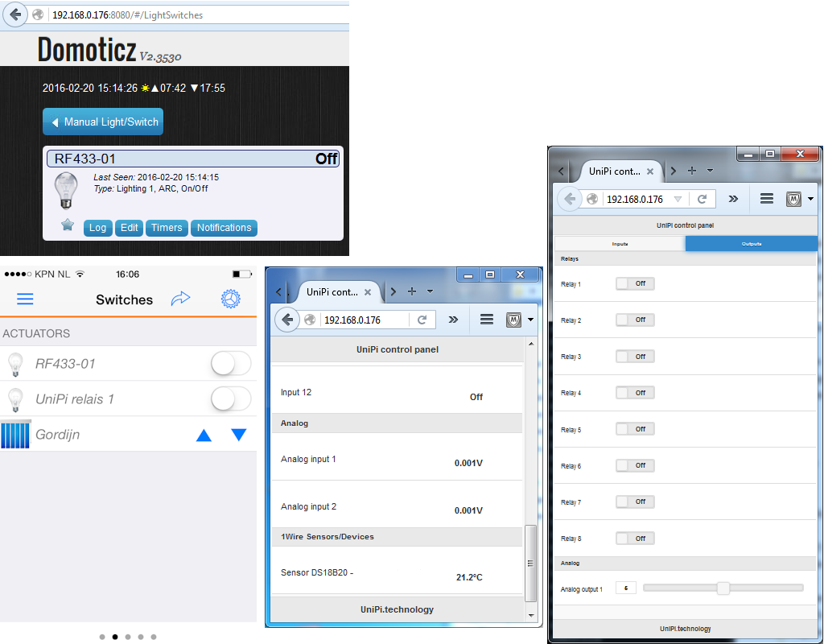Open settings gear in the Switches app

point(230,299)
